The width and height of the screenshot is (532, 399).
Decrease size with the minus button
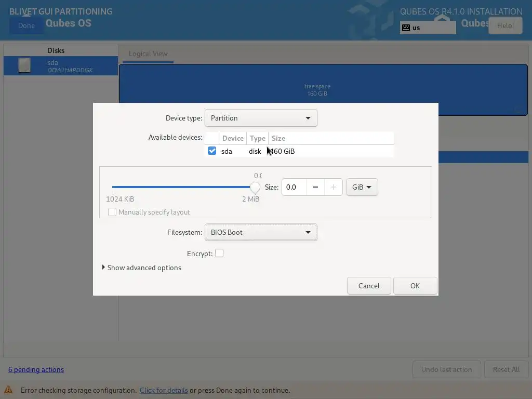coord(315,187)
